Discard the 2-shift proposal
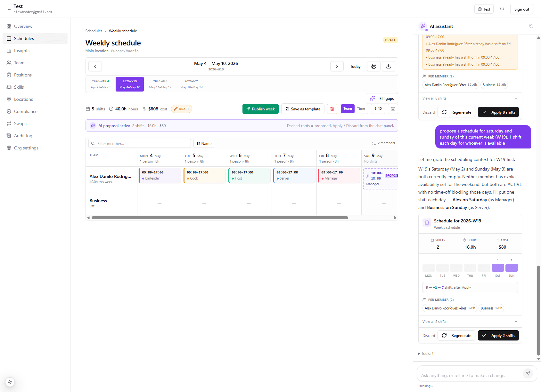The height and width of the screenshot is (392, 541). (x=429, y=336)
